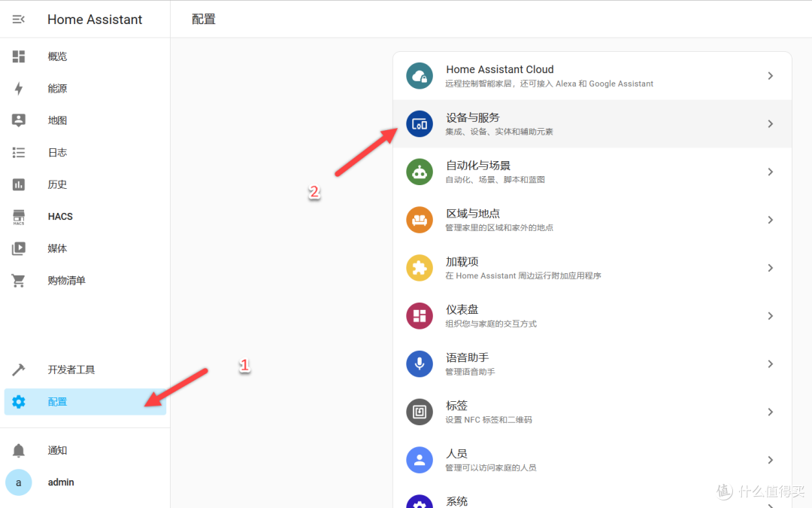Click the admin avatar circle
The height and width of the screenshot is (508, 812).
19,482
